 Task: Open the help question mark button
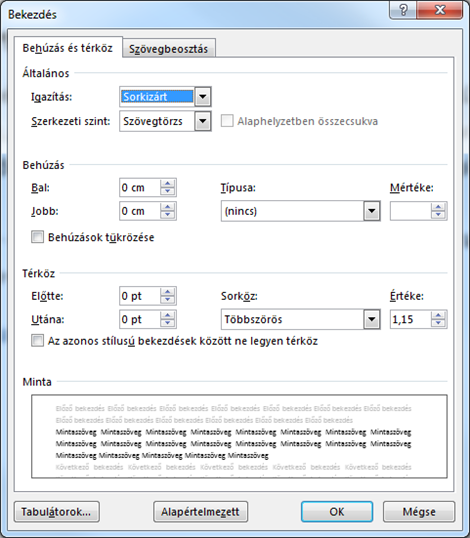403,10
